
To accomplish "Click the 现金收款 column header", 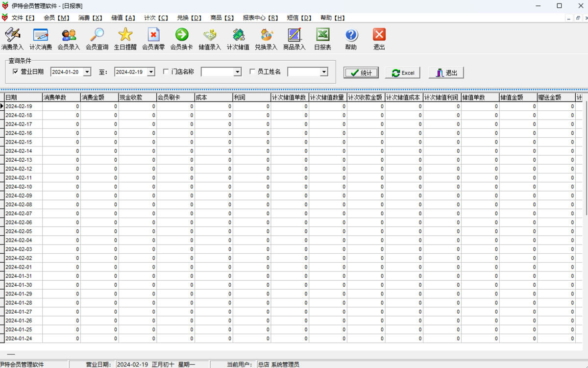I will pos(138,98).
